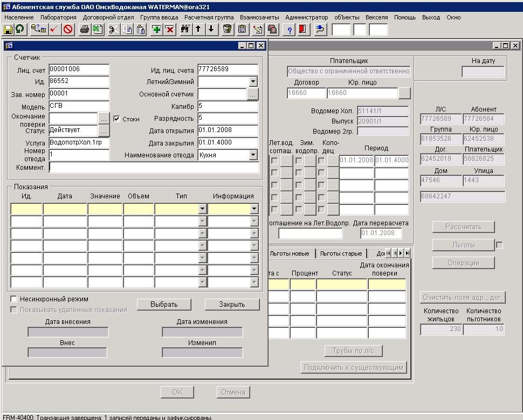Open the Тип dropdown in first readings row
Screen dimensions: 523x420
202,209
